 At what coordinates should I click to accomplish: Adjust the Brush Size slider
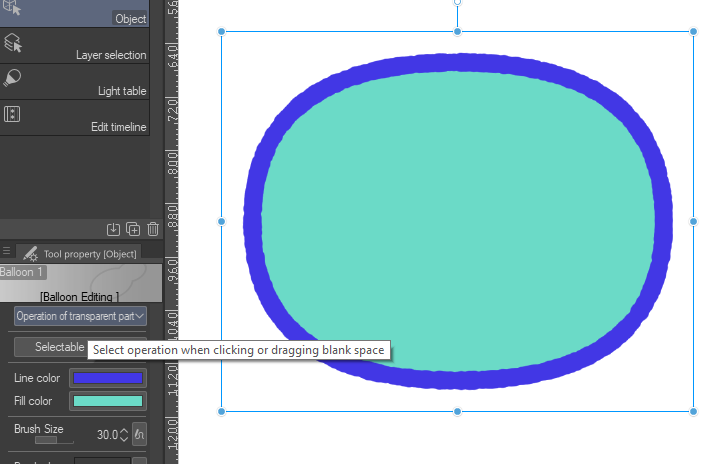54,440
